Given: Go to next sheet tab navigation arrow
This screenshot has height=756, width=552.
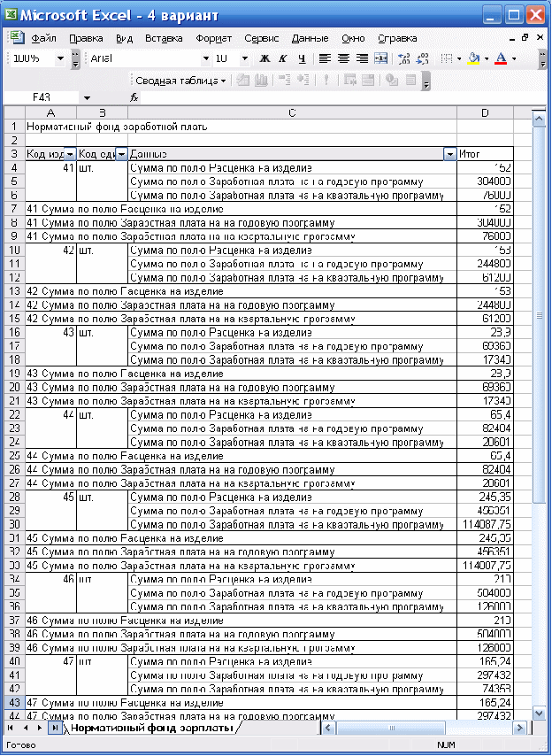Looking at the screenshot, I should click(40, 728).
